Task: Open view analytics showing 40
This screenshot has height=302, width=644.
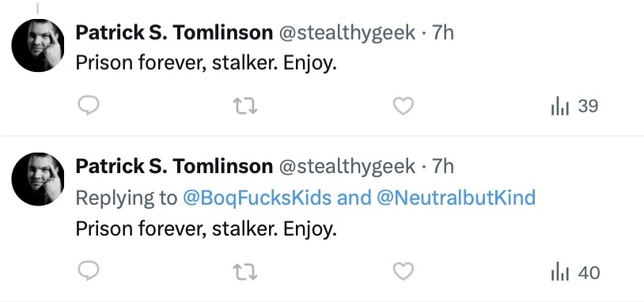Action: coord(575,273)
